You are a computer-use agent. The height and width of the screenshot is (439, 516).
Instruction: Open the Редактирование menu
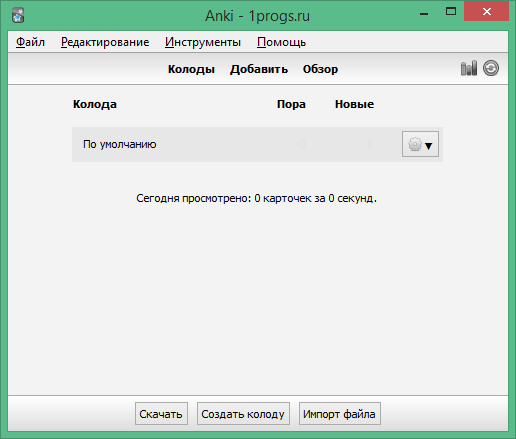tap(105, 42)
